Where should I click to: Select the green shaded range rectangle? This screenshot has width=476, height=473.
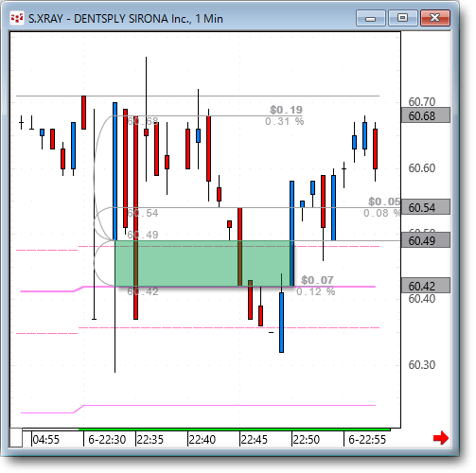tap(203, 263)
